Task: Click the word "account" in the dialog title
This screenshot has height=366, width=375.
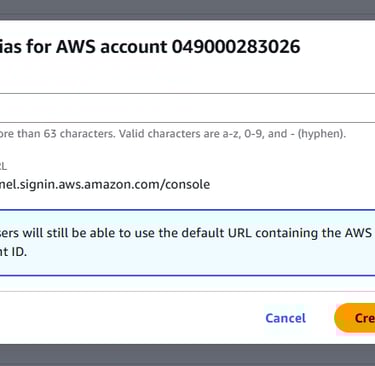Action: click(x=134, y=46)
